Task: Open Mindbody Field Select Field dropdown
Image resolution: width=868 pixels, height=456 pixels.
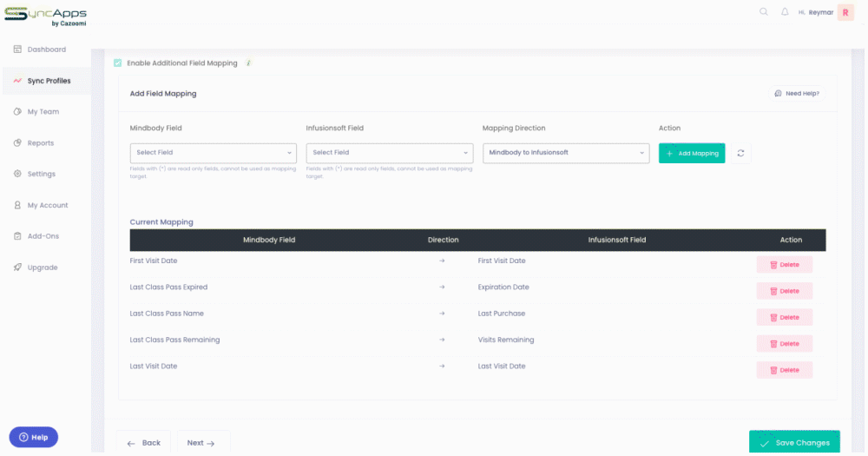Action: point(214,153)
